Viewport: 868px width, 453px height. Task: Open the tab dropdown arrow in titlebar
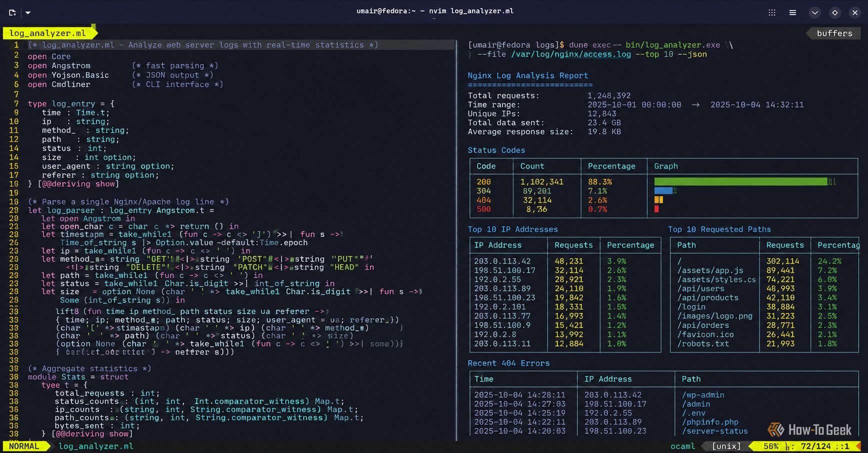(x=28, y=12)
